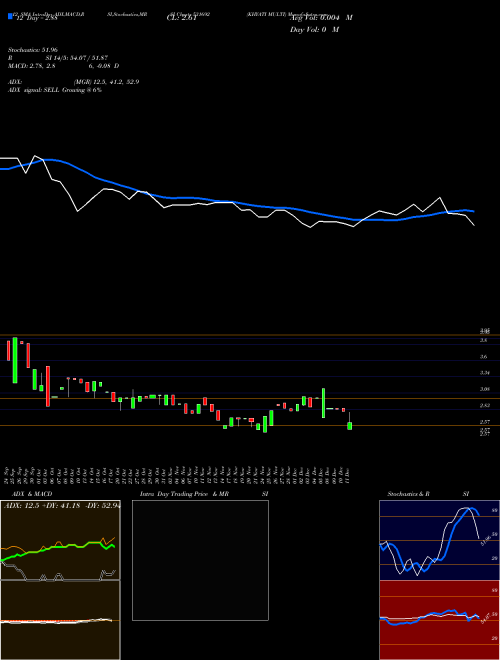Click the blue 12-day SMA legend square
This screenshot has width=500, height=660.
(10, 16)
